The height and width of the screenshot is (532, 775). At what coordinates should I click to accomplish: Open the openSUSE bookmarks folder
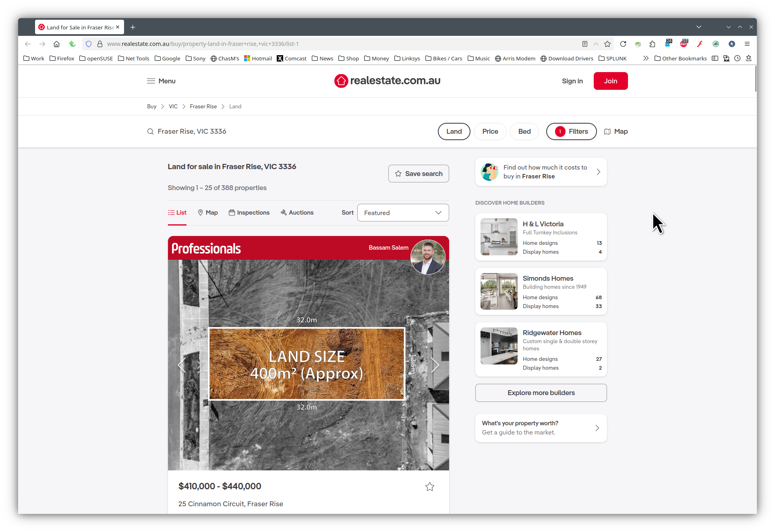click(96, 58)
